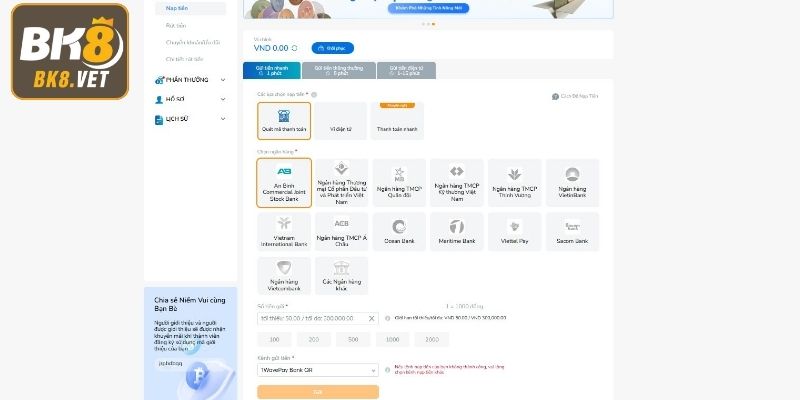Choose quick amount 2000
Image resolution: width=800 pixels, height=400 pixels.
pos(432,339)
